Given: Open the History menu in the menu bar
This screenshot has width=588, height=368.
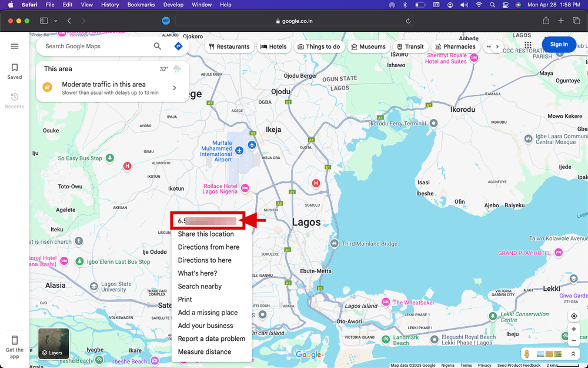Looking at the screenshot, I should click(x=110, y=4).
